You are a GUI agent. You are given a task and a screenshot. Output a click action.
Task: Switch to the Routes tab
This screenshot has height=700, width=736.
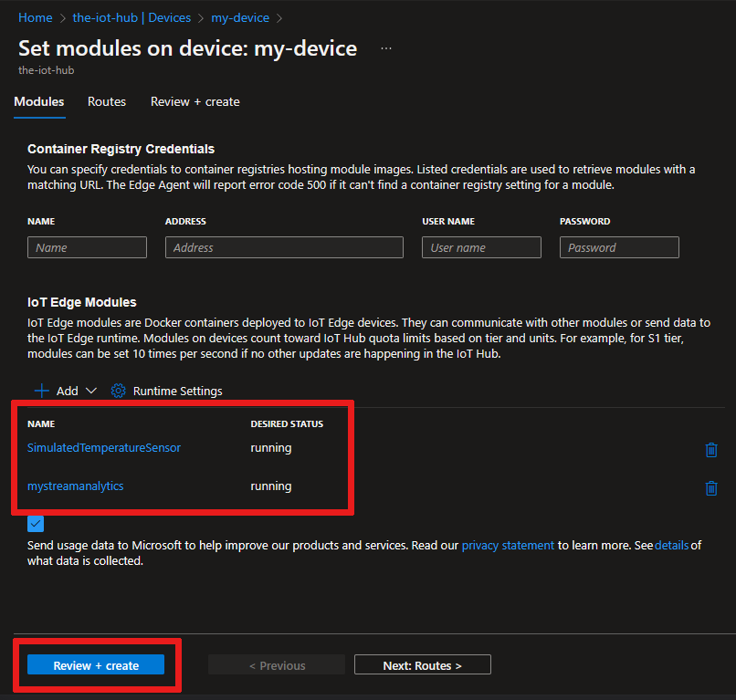(x=107, y=101)
